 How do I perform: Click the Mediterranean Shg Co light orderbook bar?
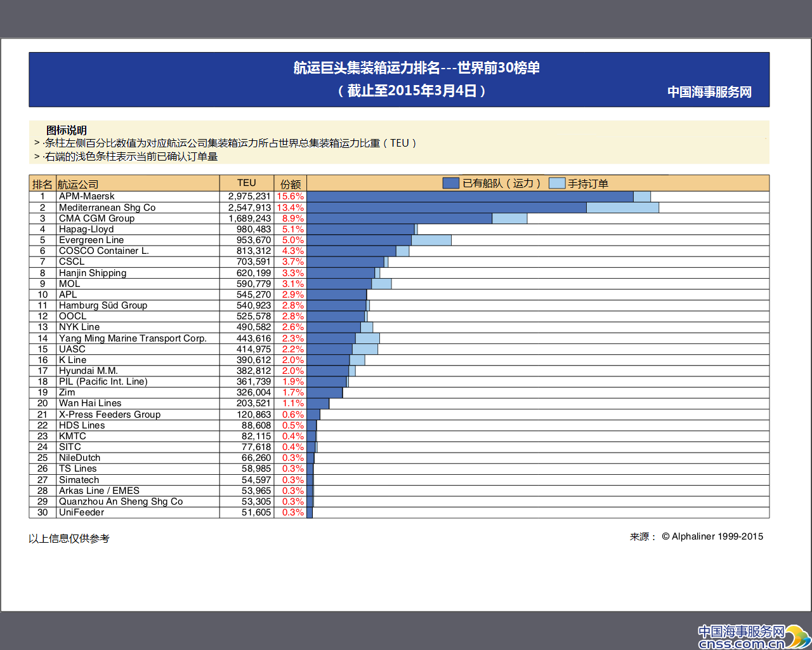click(x=622, y=208)
